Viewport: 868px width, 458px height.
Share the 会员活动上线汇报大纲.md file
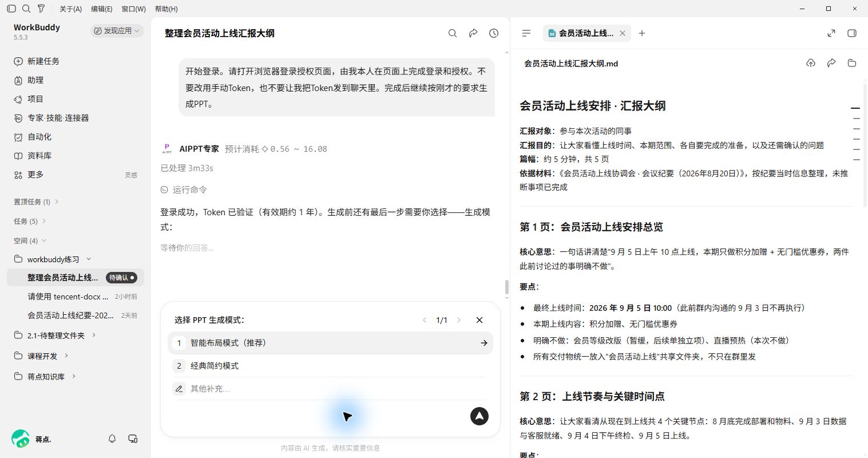[831, 63]
